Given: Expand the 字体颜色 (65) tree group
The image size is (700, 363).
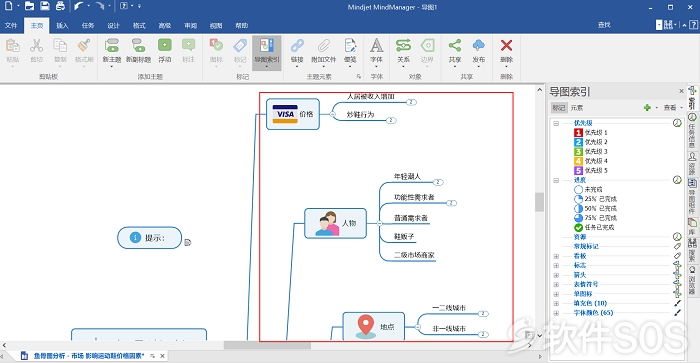Looking at the screenshot, I should pyautogui.click(x=556, y=313).
